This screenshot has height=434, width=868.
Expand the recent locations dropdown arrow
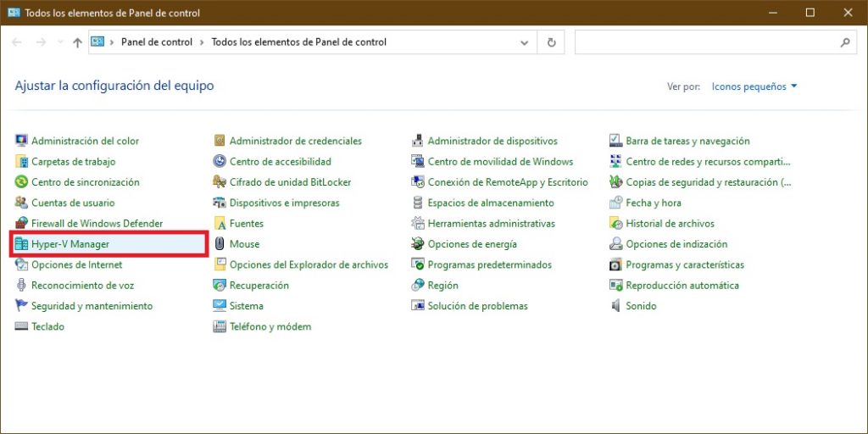click(61, 42)
